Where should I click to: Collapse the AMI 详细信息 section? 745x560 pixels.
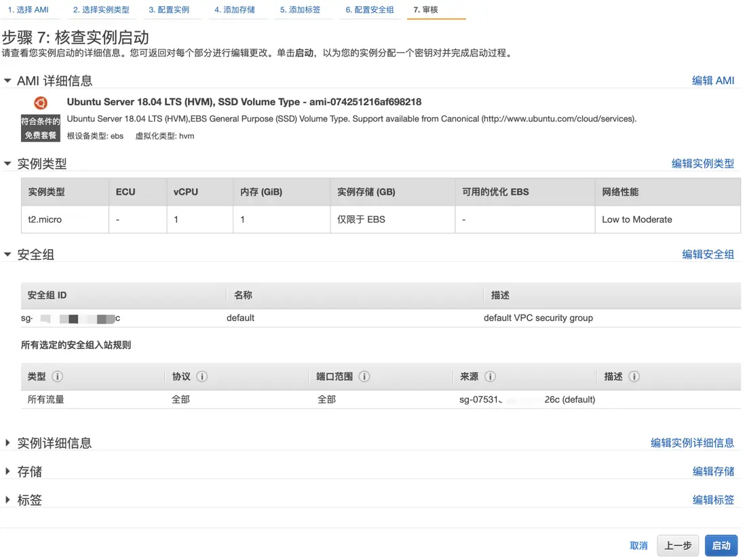click(7, 81)
